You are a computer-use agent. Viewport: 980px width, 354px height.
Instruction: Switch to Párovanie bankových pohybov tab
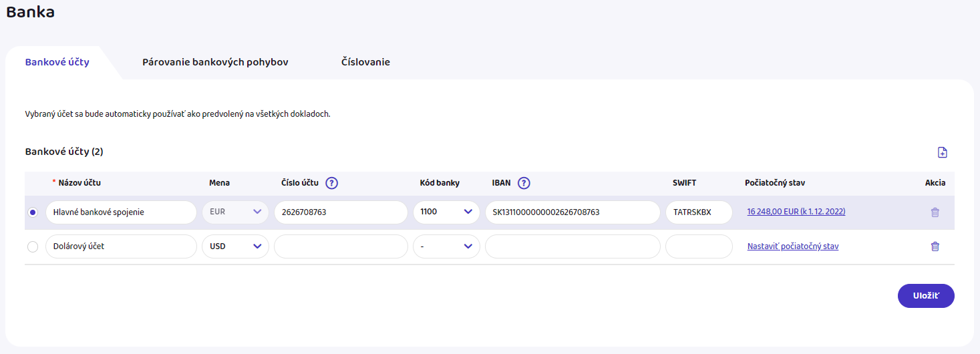point(215,62)
